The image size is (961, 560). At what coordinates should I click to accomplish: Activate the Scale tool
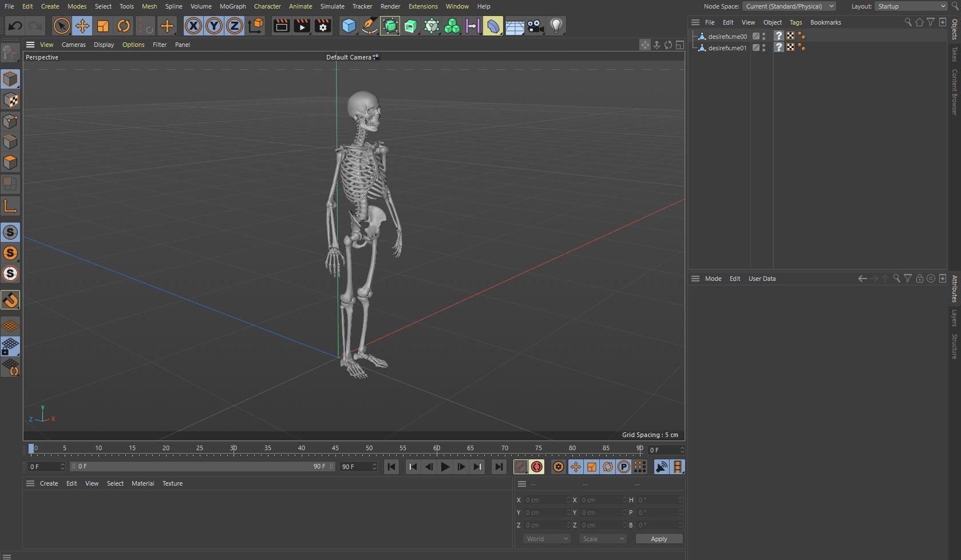tap(103, 26)
